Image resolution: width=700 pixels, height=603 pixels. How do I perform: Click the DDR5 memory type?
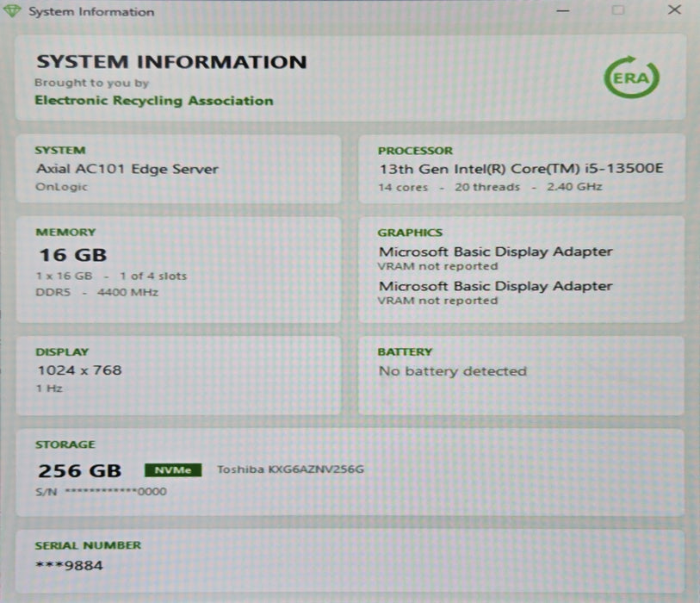pos(53,292)
